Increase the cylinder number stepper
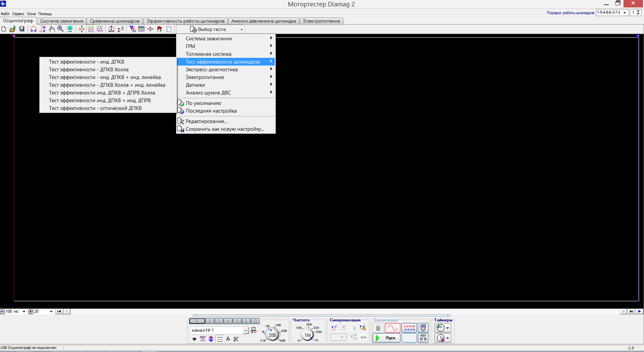The height and width of the screenshot is (352, 644). (638, 11)
